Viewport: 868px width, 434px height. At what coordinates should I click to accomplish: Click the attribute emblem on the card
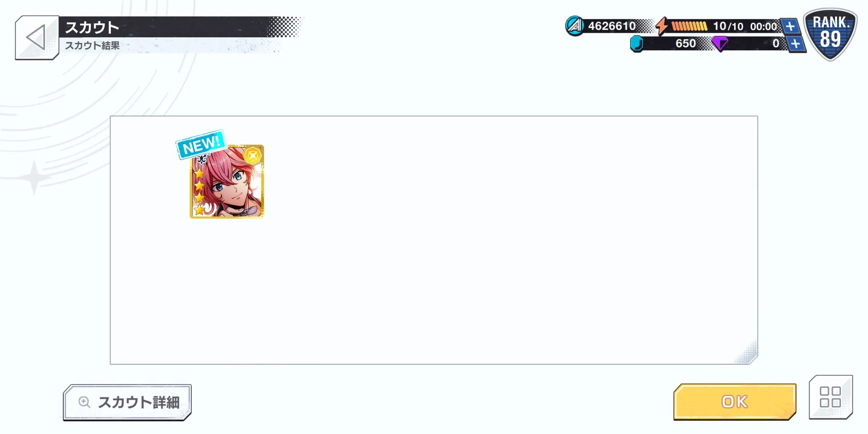(x=253, y=156)
